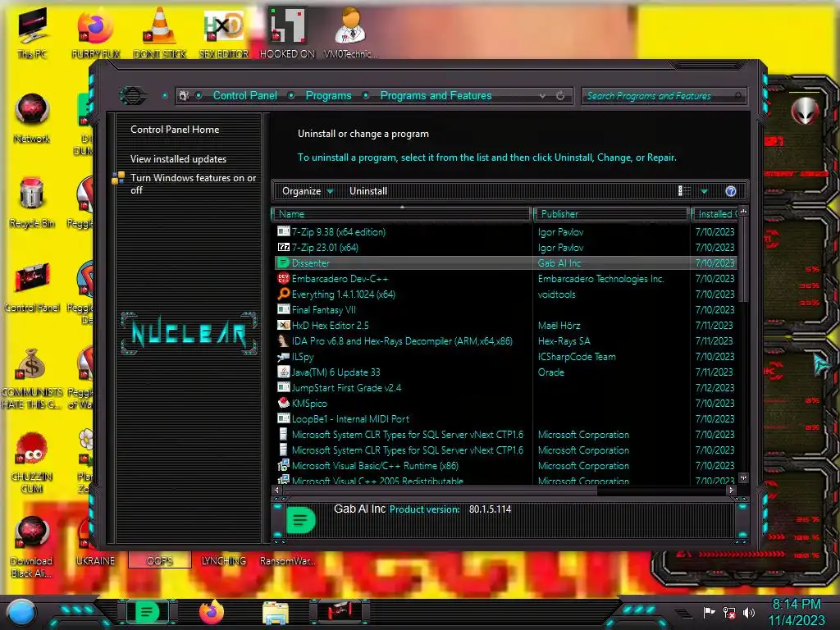840x630 pixels.
Task: Open the Control Panel desktop icon
Action: (x=32, y=286)
